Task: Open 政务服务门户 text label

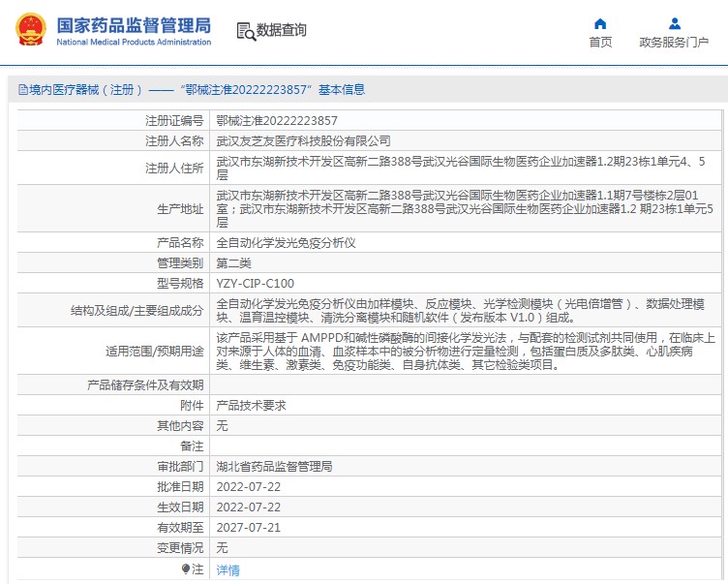Action: pos(674,42)
